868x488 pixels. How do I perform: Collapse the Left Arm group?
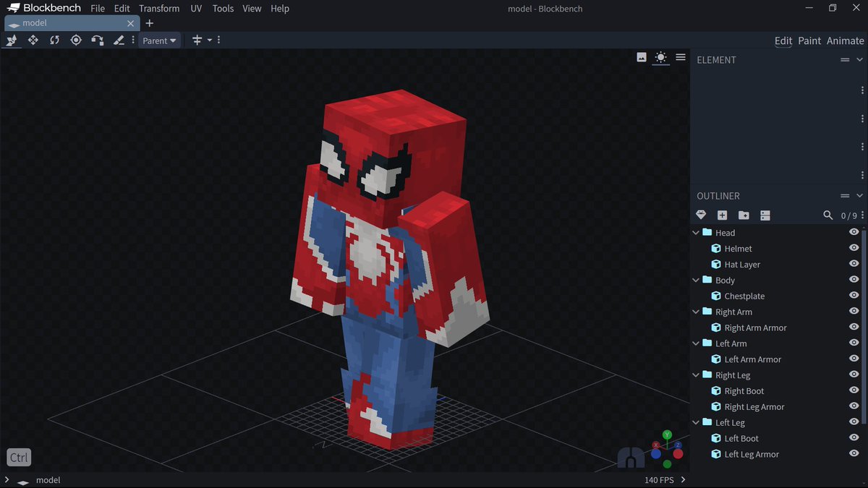tap(697, 343)
